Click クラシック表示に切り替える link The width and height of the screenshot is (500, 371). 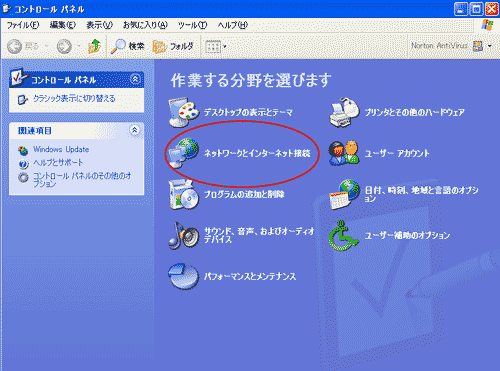click(74, 99)
